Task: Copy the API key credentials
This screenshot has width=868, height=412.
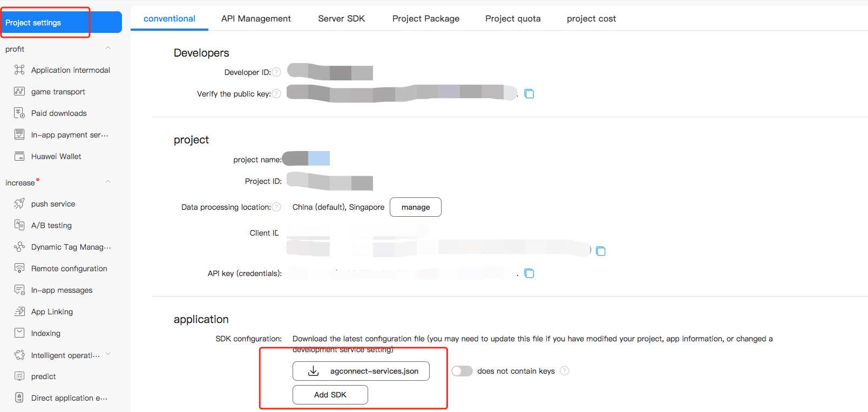Action: click(530, 273)
